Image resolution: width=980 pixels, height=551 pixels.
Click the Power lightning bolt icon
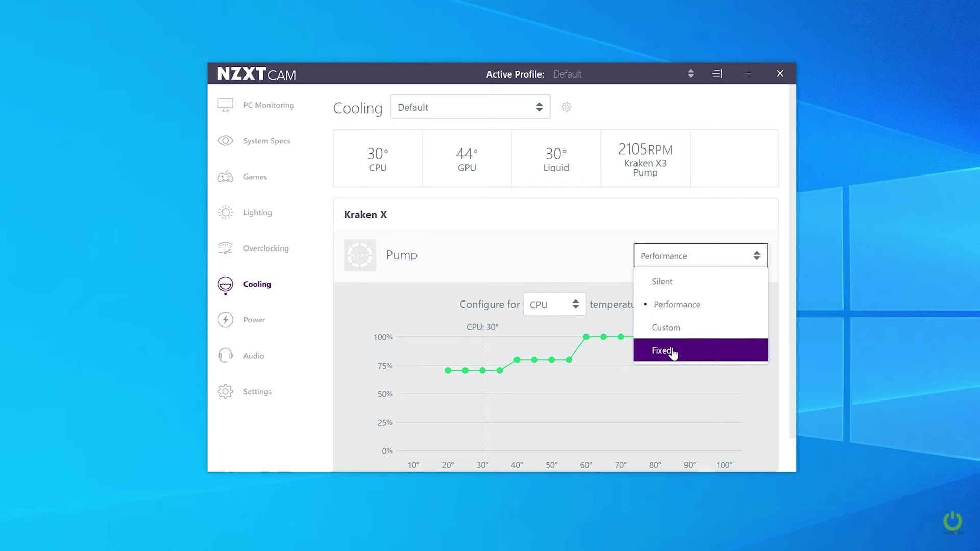pos(225,320)
